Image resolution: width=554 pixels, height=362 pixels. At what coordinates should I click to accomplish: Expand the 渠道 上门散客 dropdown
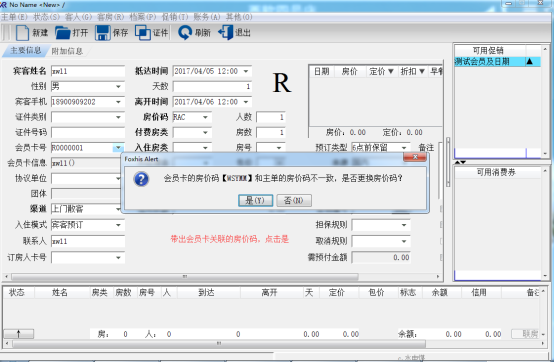118,209
